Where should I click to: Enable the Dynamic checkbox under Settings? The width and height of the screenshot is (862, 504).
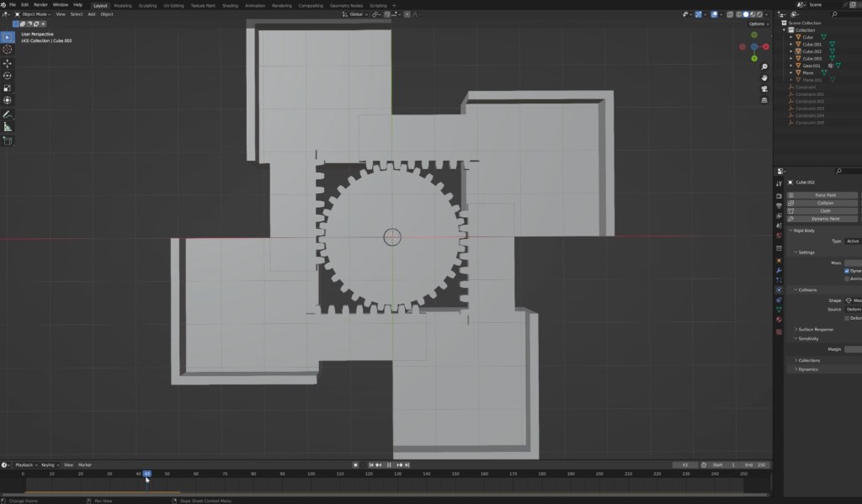(x=847, y=271)
